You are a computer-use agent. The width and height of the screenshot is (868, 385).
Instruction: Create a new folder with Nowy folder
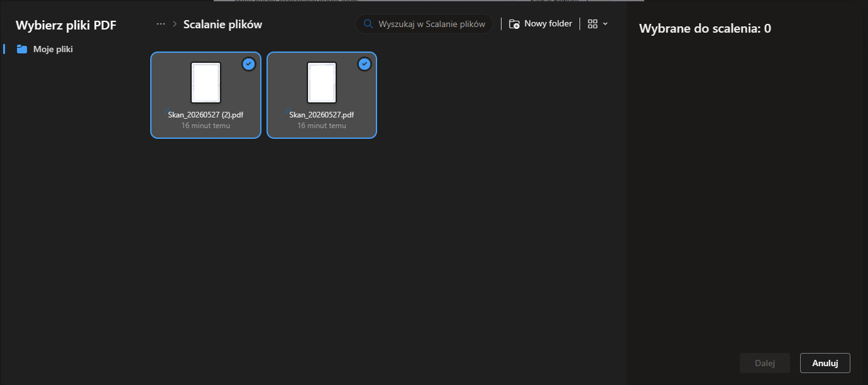pyautogui.click(x=541, y=24)
